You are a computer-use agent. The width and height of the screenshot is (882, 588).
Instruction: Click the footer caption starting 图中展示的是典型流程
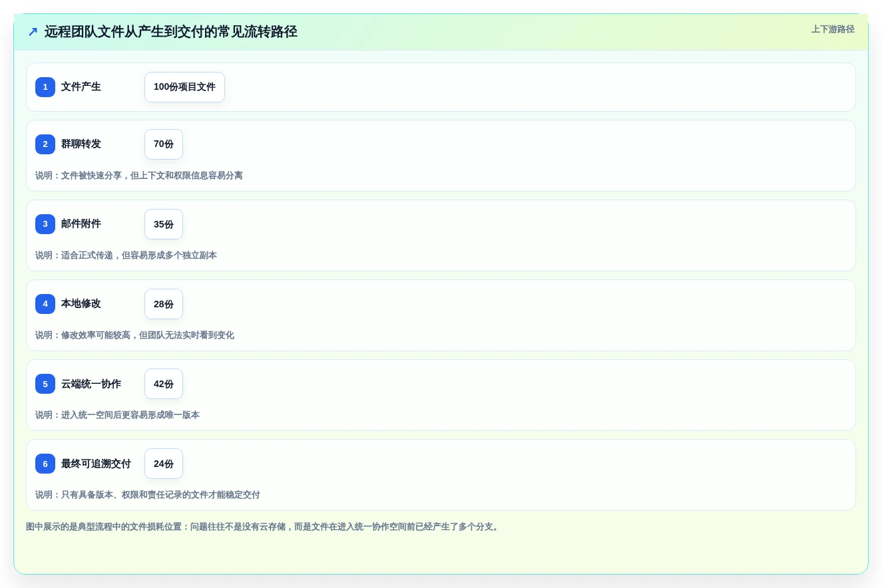(x=264, y=527)
